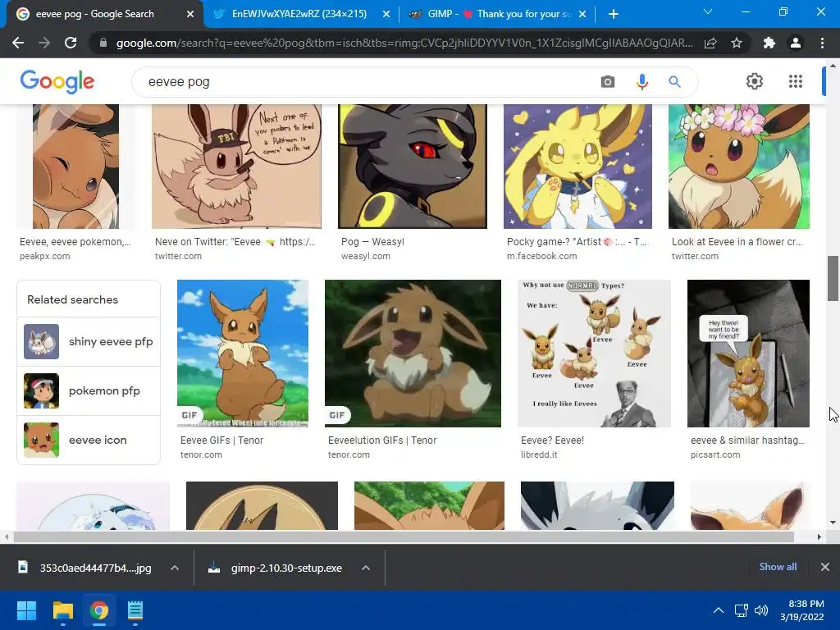This screenshot has height=630, width=840.
Task: Open the Chrome three-dot menu
Action: click(822, 43)
